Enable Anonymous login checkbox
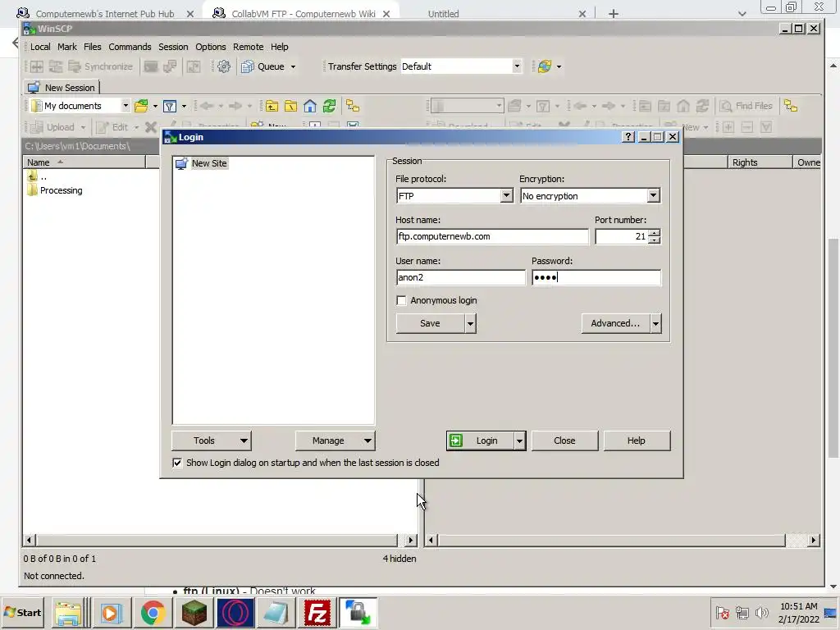 click(401, 300)
